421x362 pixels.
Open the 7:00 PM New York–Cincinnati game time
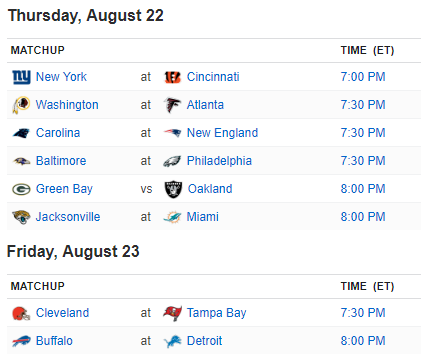pos(363,77)
